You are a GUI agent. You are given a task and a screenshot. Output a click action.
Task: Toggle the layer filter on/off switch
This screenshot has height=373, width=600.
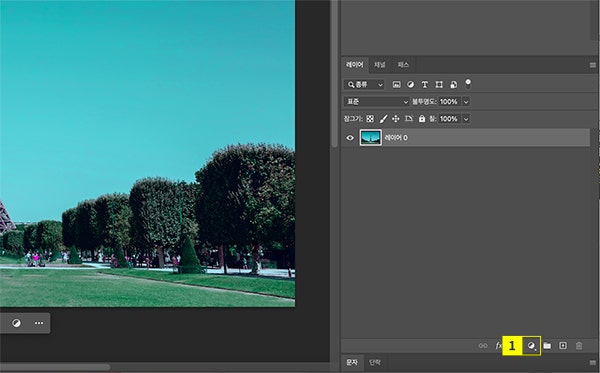pos(468,84)
